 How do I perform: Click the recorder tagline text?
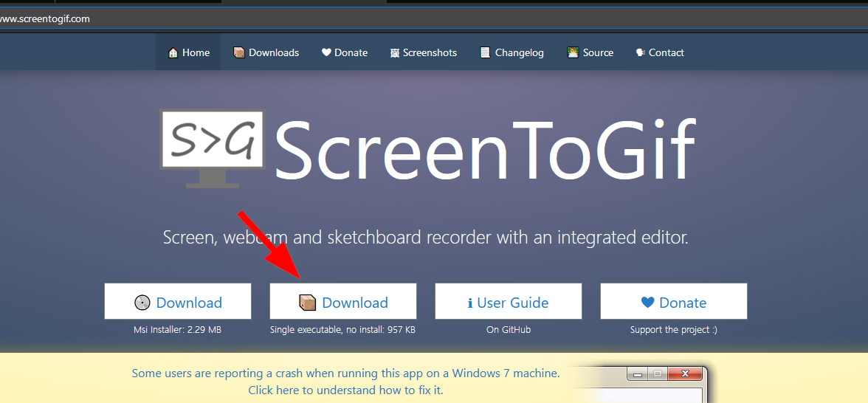(426, 238)
